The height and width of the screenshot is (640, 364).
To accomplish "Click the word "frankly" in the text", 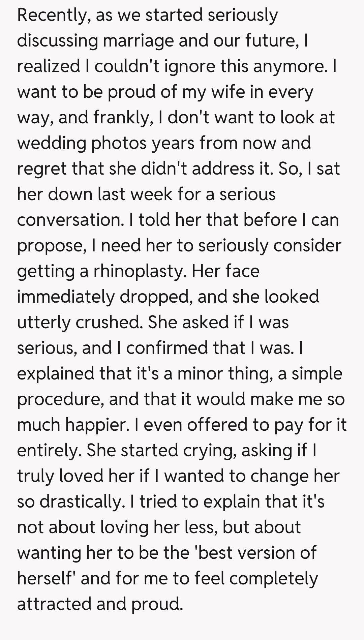I will tap(121, 118).
